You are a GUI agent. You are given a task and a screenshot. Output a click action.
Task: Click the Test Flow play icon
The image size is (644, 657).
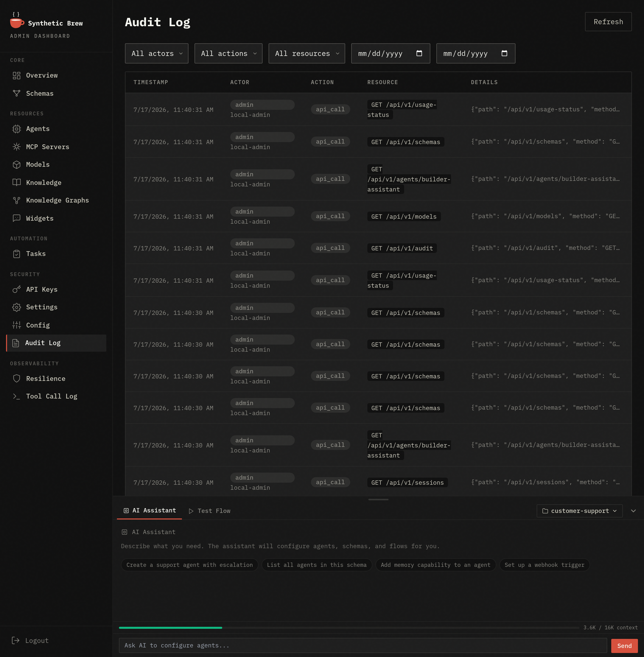point(191,511)
